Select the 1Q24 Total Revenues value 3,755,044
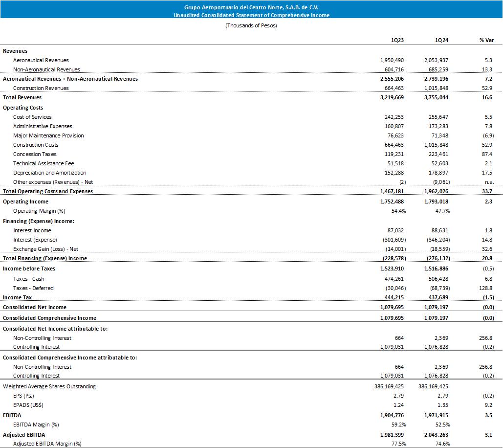503x448 pixels. coord(435,97)
